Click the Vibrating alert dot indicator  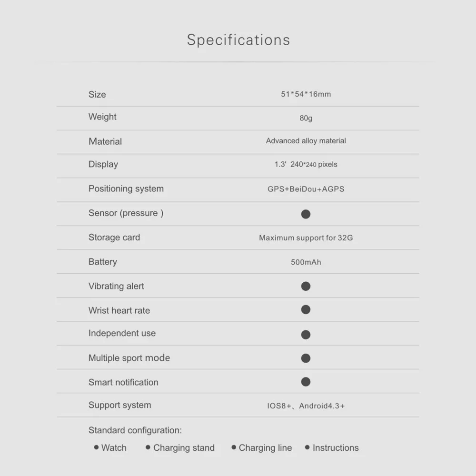[306, 286]
